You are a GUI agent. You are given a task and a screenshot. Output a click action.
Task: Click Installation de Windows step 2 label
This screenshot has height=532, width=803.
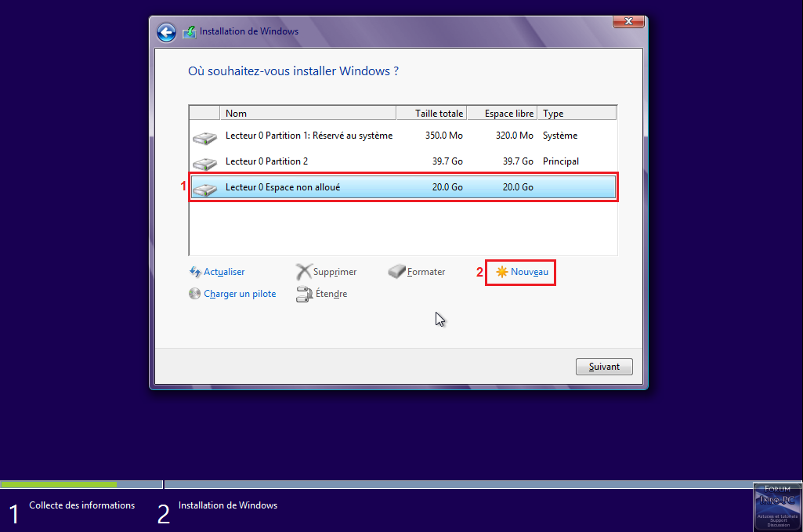pos(228,505)
